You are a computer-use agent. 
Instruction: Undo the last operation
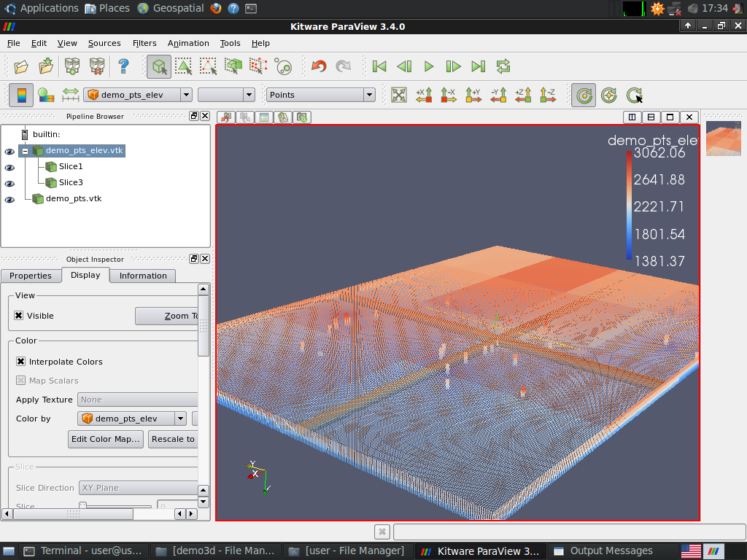[x=318, y=66]
